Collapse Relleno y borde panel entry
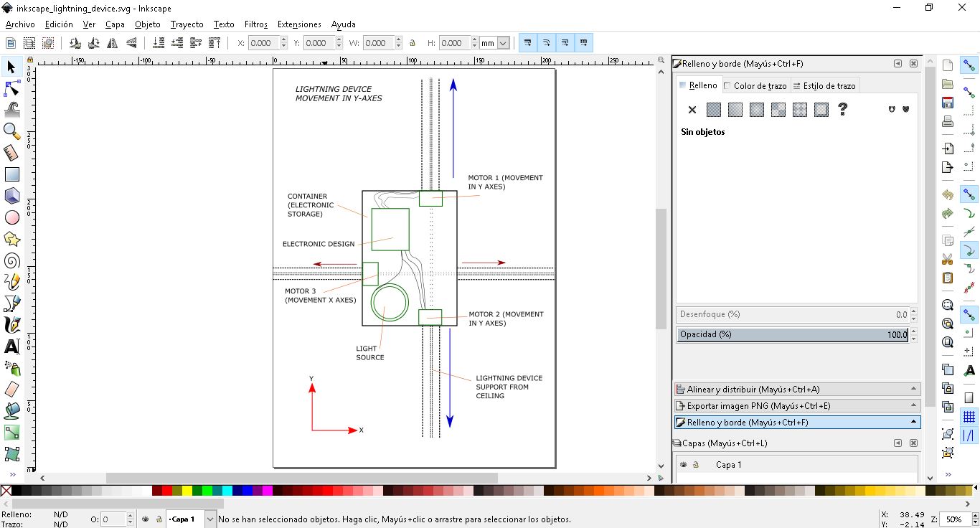The image size is (980, 528). pos(797,423)
